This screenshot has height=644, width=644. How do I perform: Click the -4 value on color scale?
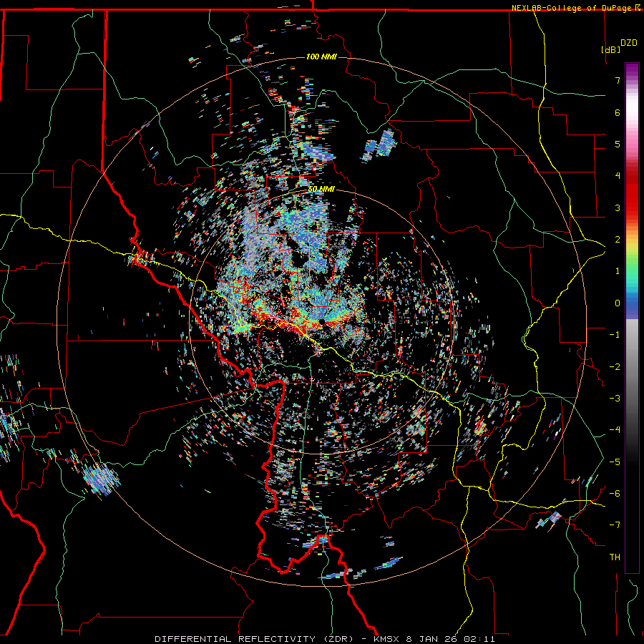(x=615, y=429)
